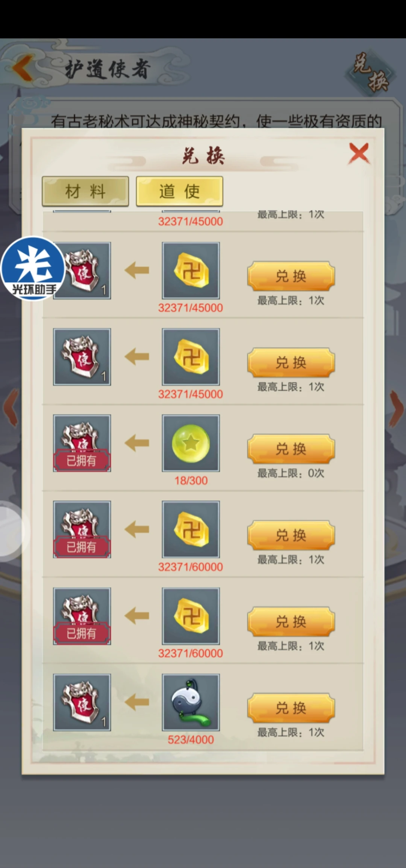Exchange the item costing 18/300
Image resolution: width=406 pixels, height=868 pixels.
point(291,449)
